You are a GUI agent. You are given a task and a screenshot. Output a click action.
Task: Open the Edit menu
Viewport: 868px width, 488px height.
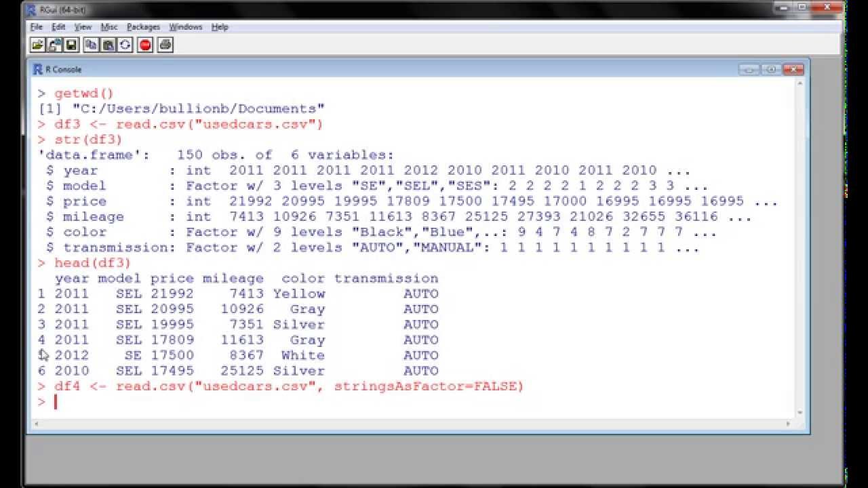[x=59, y=27]
